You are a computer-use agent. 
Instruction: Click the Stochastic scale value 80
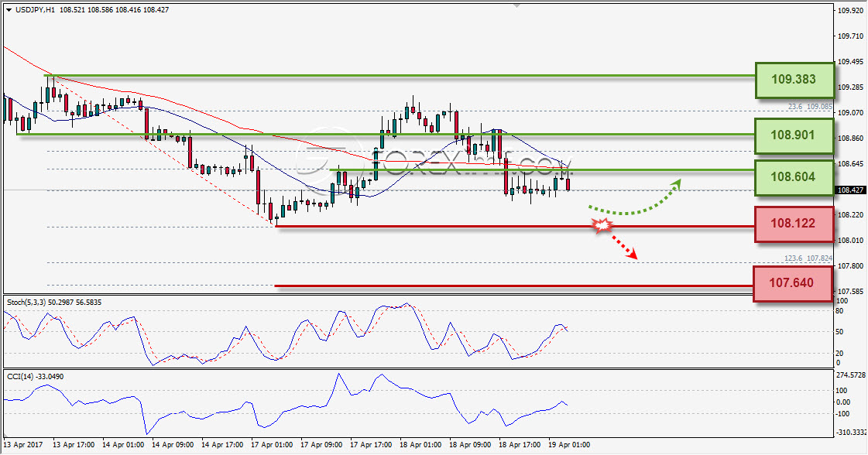coord(839,311)
